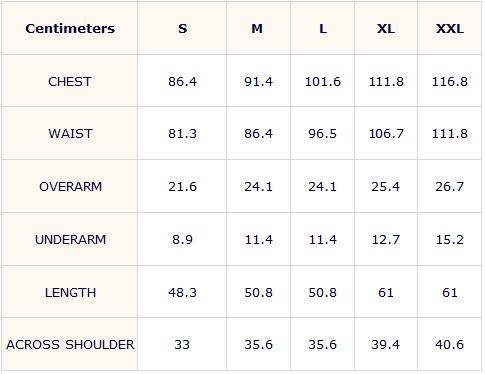485x374 pixels.
Task: Select the XL size column header
Action: (x=386, y=29)
